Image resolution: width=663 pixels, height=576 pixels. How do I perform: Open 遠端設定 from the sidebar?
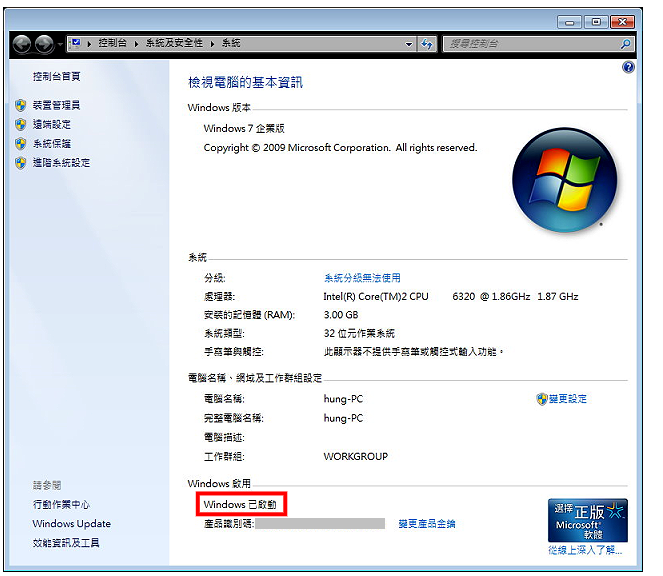(52, 124)
